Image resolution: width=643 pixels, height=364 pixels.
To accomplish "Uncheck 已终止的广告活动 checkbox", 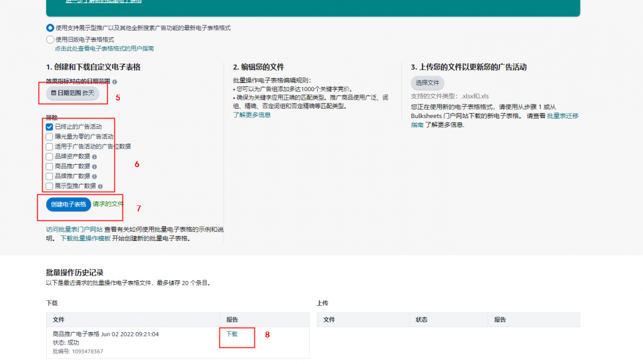I will tap(49, 127).
